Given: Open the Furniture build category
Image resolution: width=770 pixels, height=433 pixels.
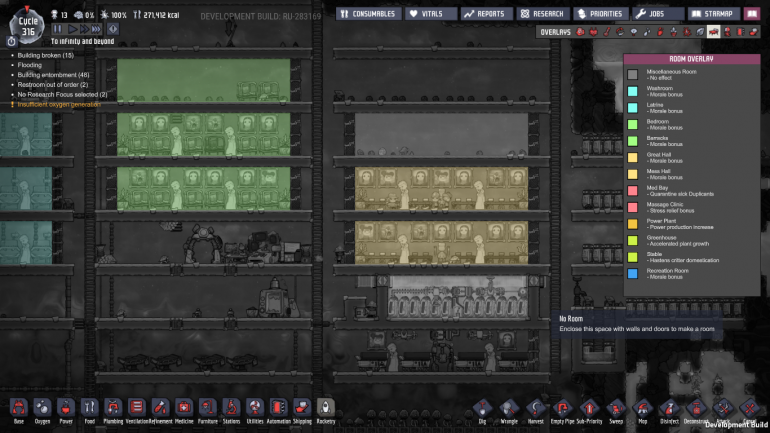Looking at the screenshot, I should coord(207,408).
